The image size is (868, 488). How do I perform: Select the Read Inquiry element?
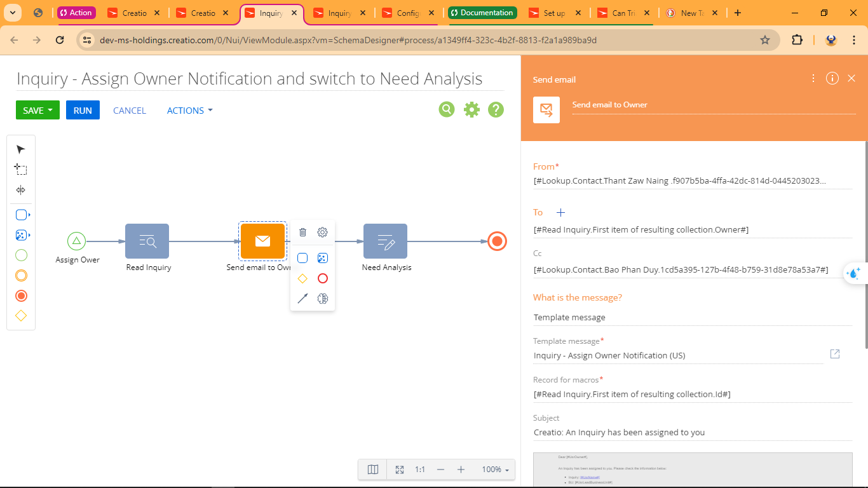click(x=147, y=241)
